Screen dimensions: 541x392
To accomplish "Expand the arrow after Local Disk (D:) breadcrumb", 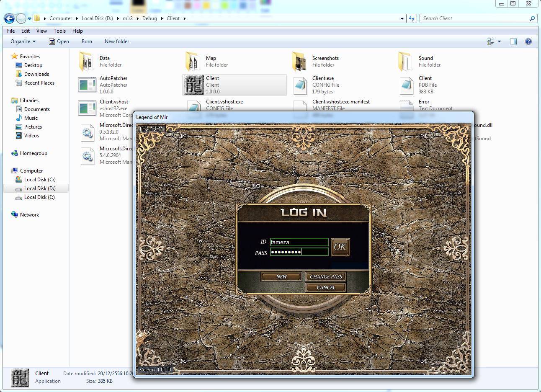I will 118,18.
